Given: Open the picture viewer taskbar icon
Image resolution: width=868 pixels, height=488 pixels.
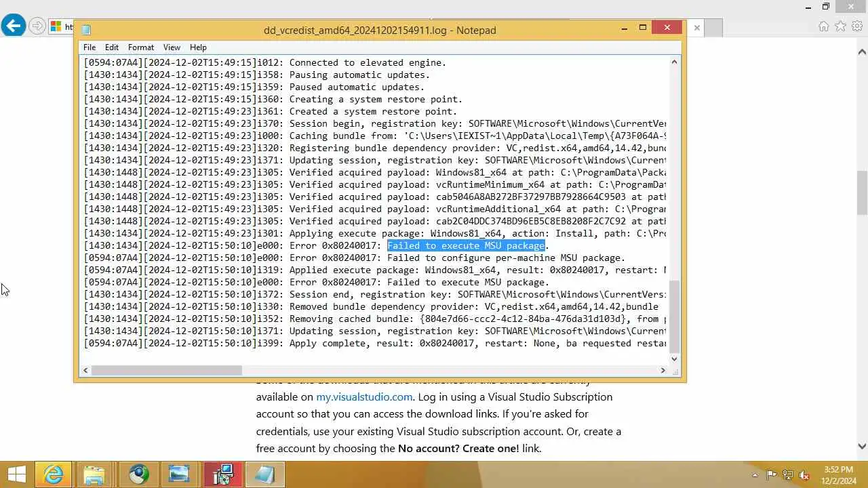Looking at the screenshot, I should (179, 474).
